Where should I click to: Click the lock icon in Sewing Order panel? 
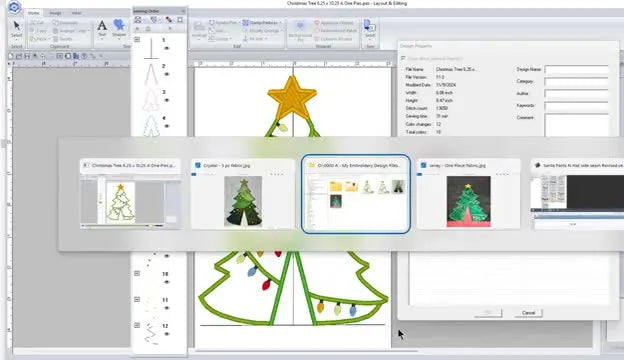tap(148, 29)
